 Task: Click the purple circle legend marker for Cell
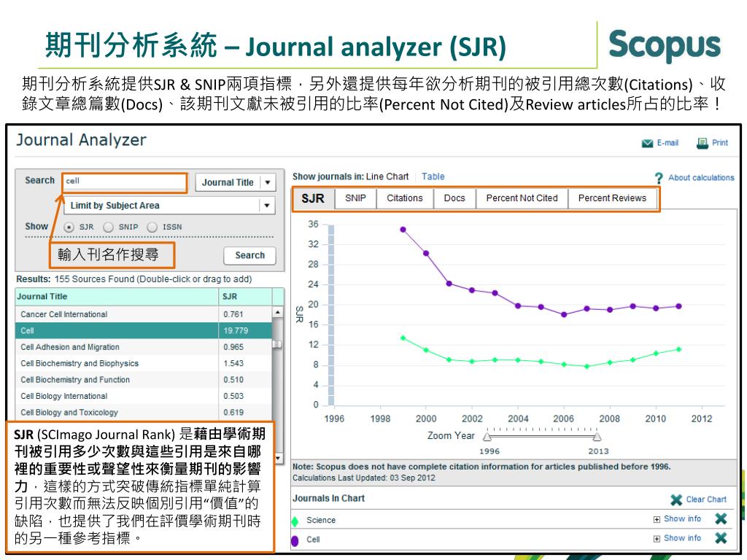[x=295, y=540]
